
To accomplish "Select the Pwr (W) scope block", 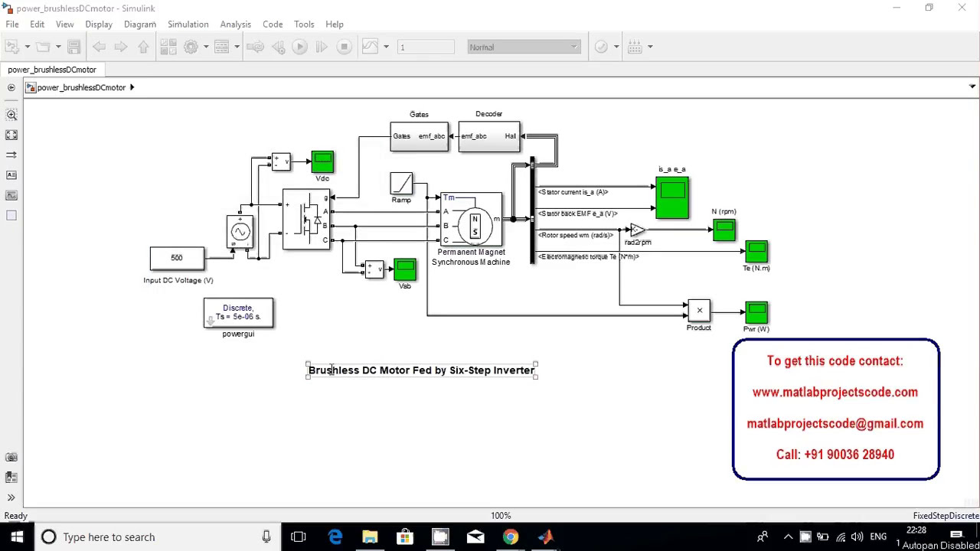I will pos(756,312).
